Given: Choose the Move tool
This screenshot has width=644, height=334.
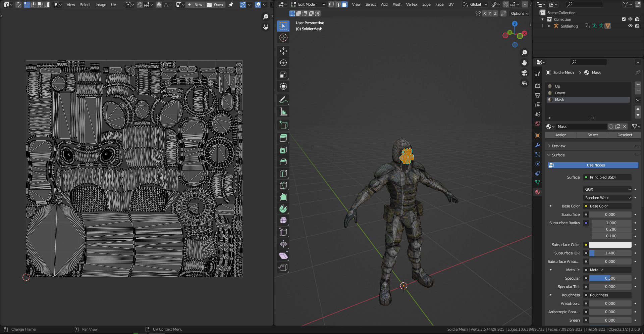Looking at the screenshot, I should pos(283,51).
